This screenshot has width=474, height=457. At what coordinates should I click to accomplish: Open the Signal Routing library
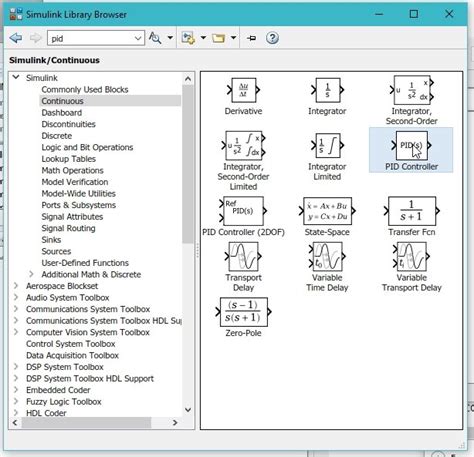[x=68, y=228]
